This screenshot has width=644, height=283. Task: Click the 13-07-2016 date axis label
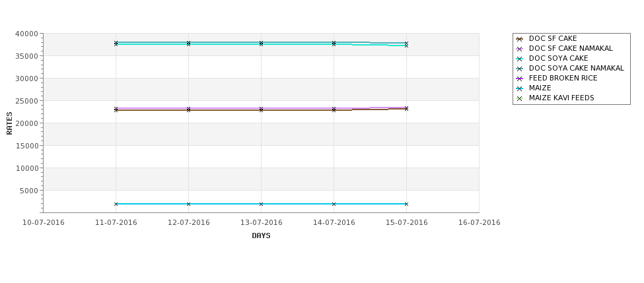(x=262, y=223)
